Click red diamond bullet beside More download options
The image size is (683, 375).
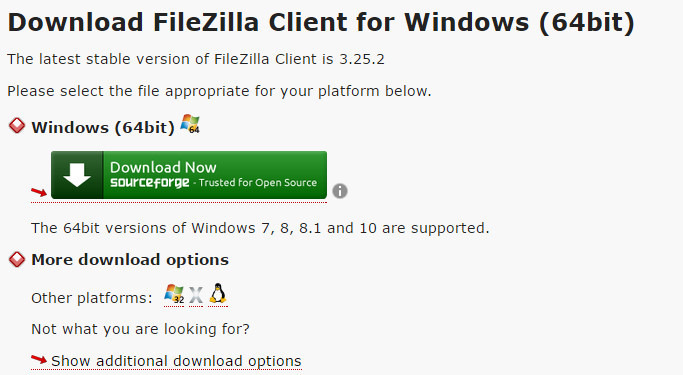click(17, 259)
